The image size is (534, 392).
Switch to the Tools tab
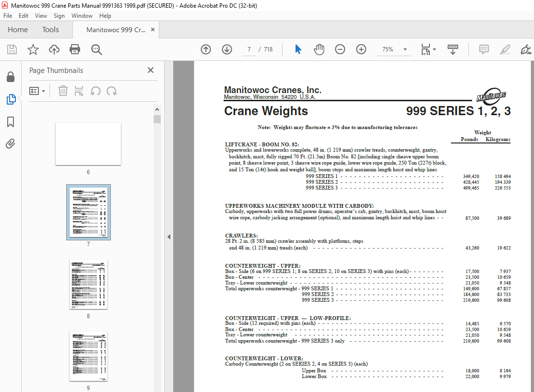click(50, 30)
